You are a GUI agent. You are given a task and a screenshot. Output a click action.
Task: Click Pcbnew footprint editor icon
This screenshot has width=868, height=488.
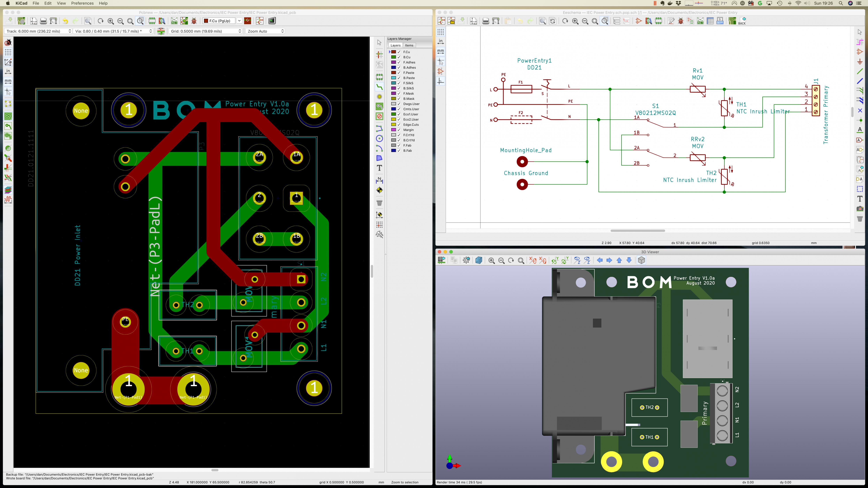coord(152,21)
